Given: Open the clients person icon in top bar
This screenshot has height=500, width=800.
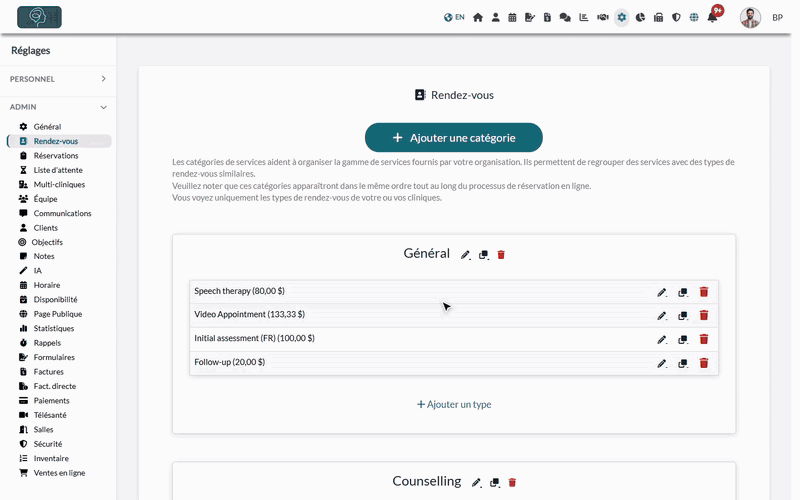Looking at the screenshot, I should pyautogui.click(x=495, y=17).
